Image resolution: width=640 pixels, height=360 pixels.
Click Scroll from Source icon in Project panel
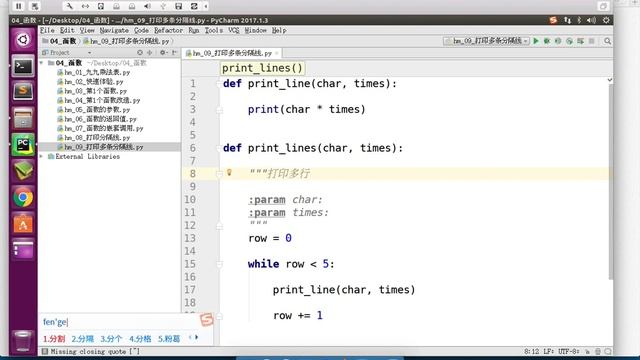pos(140,53)
